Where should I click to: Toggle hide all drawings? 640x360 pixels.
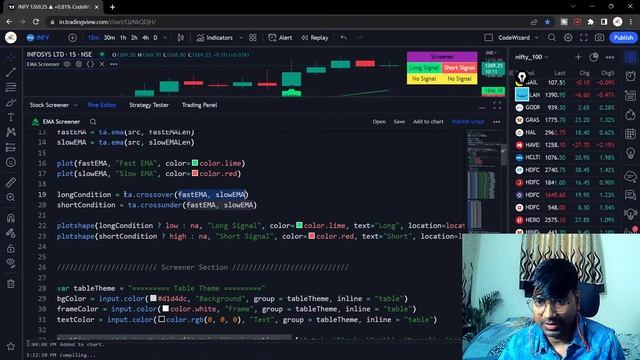pos(11,263)
